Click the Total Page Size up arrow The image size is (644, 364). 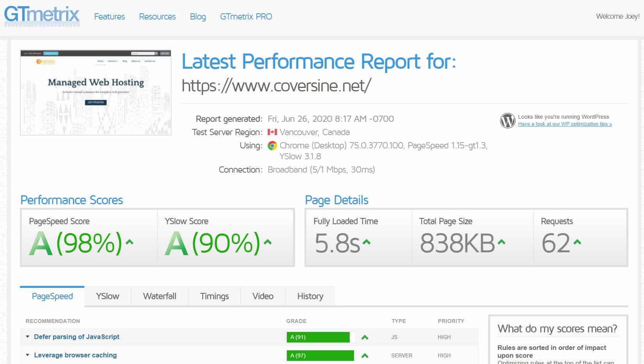point(501,242)
